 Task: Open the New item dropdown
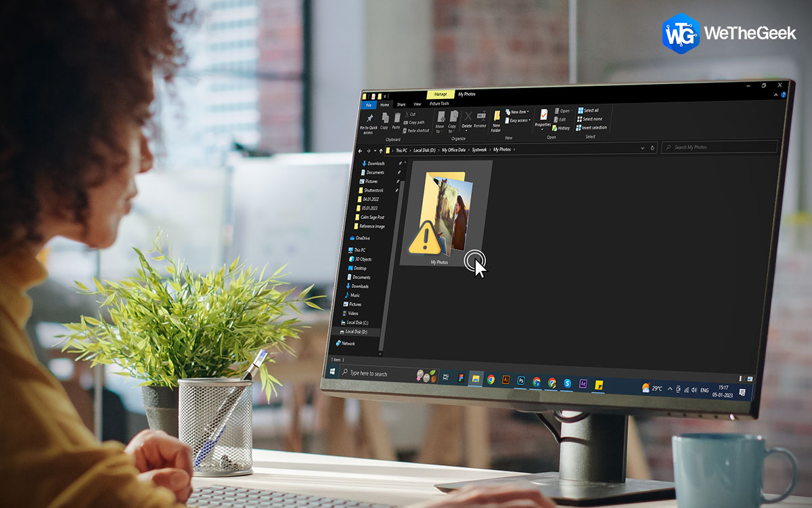(518, 112)
